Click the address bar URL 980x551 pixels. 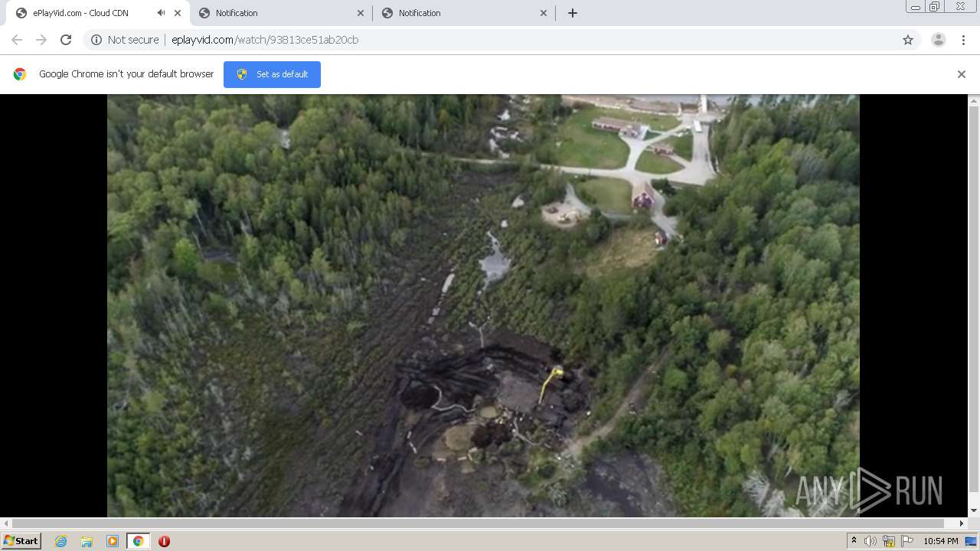pos(265,40)
